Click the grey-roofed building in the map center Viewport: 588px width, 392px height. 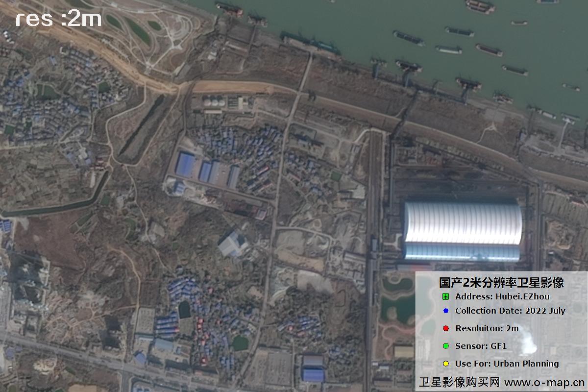231,244
